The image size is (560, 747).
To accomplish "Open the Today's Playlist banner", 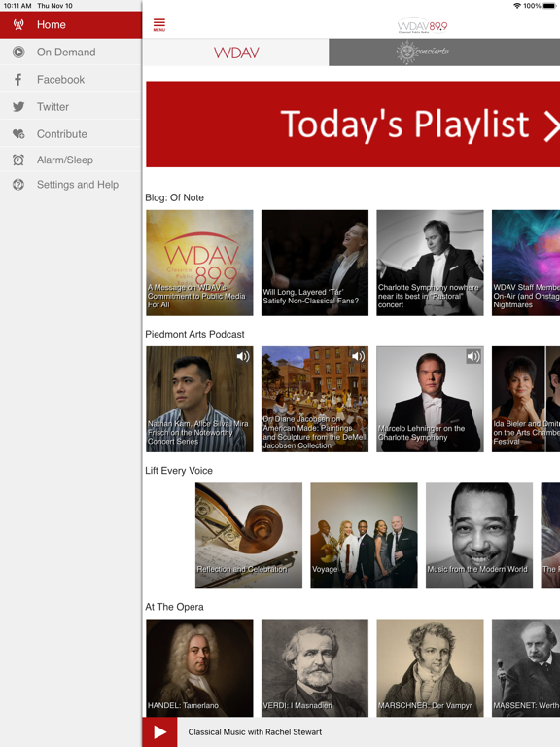I will coord(353,124).
